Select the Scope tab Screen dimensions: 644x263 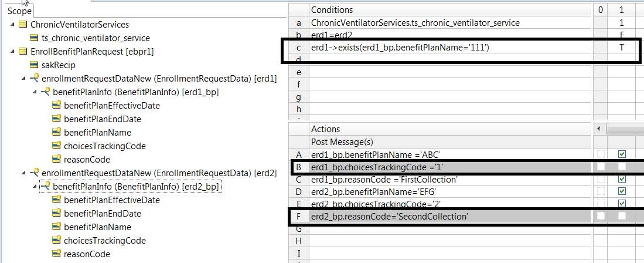20,11
